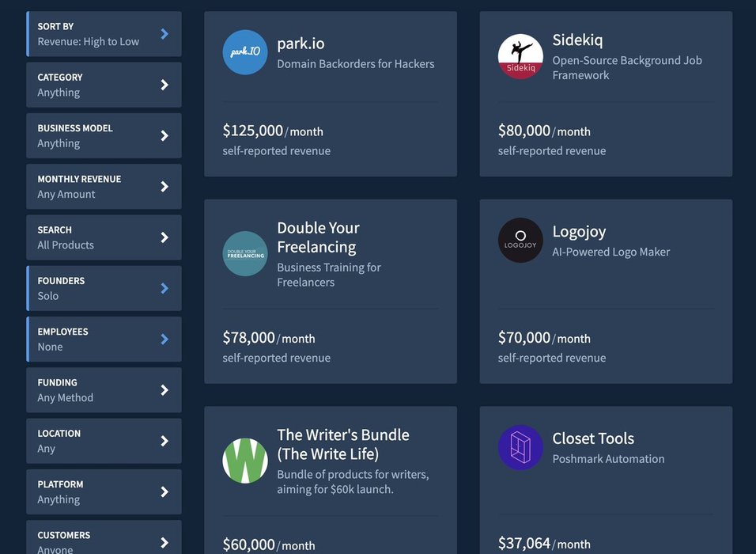Click the SEARCH filter heading

(x=55, y=230)
